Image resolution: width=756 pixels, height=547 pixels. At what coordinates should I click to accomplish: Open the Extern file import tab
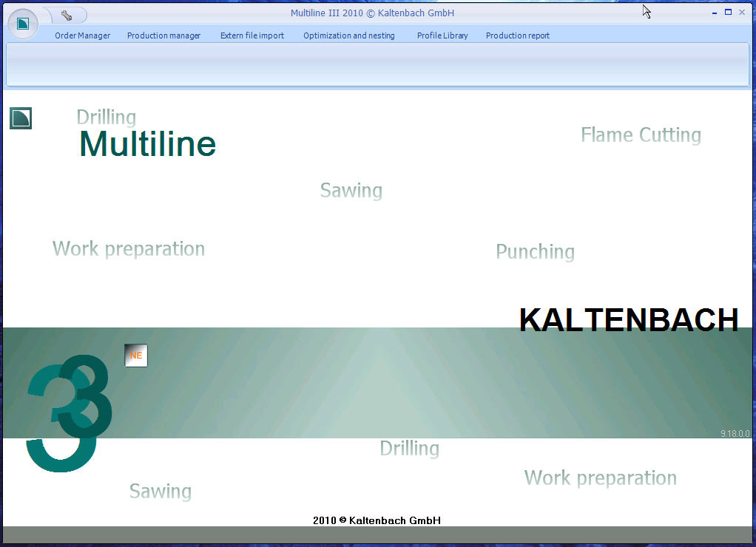click(252, 35)
